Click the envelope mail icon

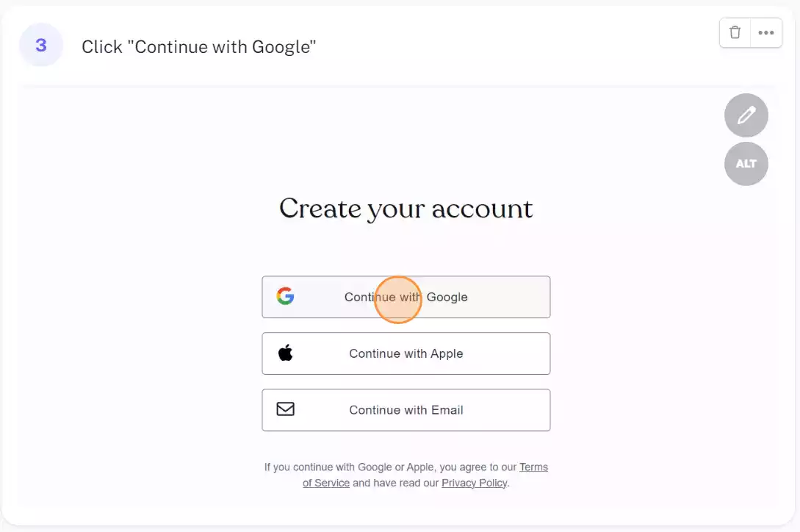pyautogui.click(x=286, y=409)
